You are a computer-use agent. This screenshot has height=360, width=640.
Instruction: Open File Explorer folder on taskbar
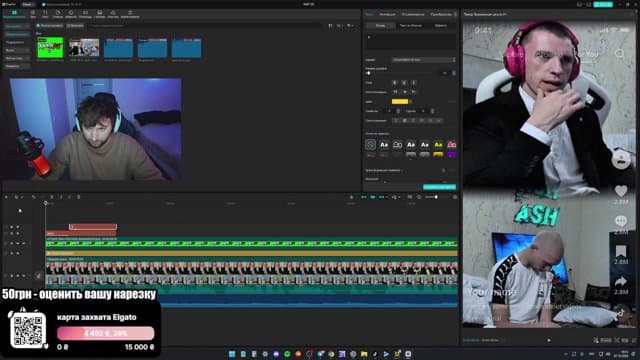pos(364,354)
